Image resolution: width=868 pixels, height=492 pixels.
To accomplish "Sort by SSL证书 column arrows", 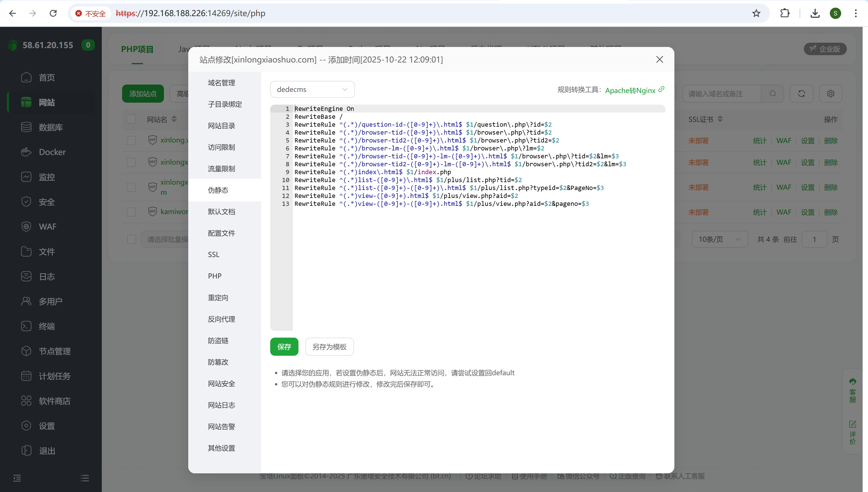I will pyautogui.click(x=720, y=119).
